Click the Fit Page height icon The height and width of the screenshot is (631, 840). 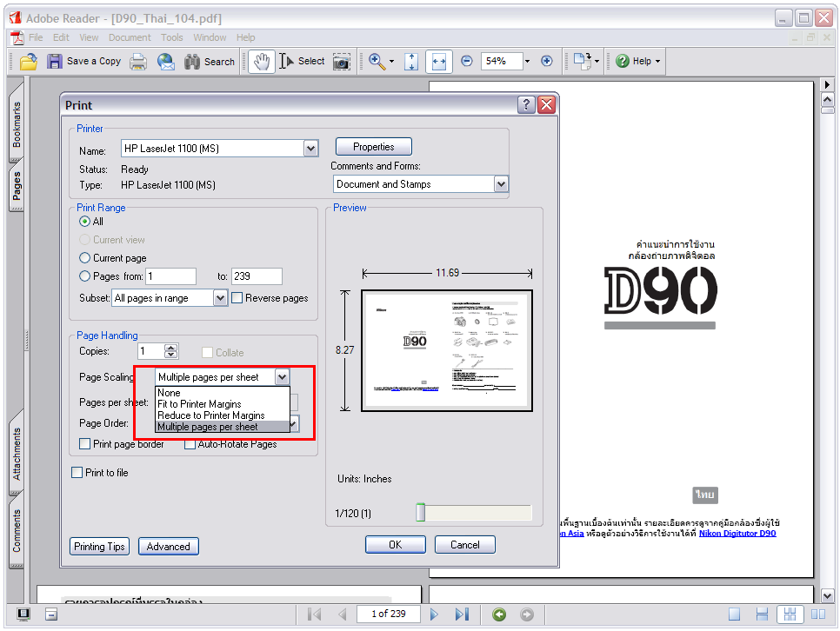[411, 62]
